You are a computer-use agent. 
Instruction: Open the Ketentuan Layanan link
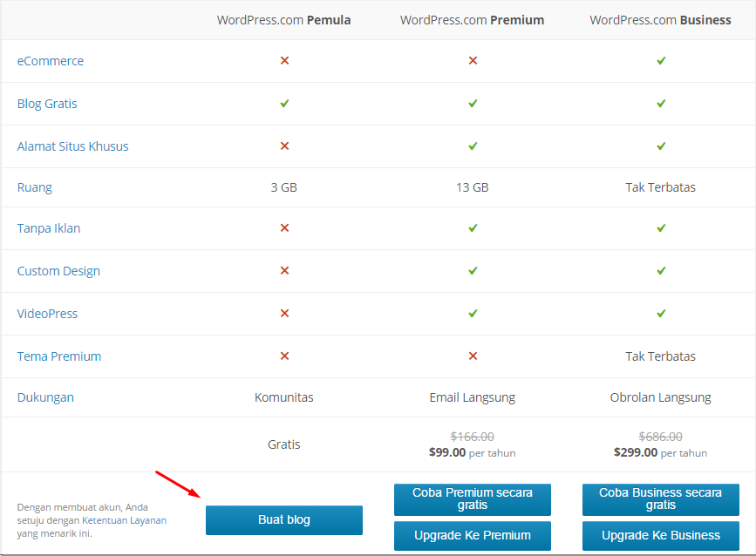click(x=126, y=519)
